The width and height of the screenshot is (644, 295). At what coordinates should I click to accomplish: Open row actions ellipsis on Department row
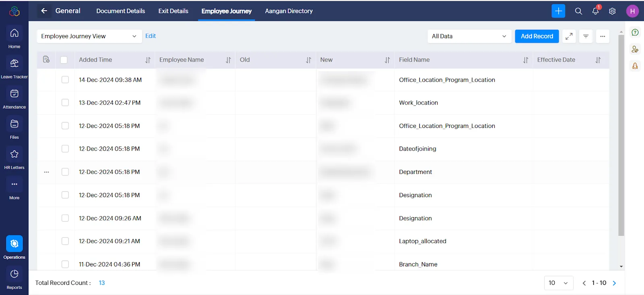(x=46, y=172)
